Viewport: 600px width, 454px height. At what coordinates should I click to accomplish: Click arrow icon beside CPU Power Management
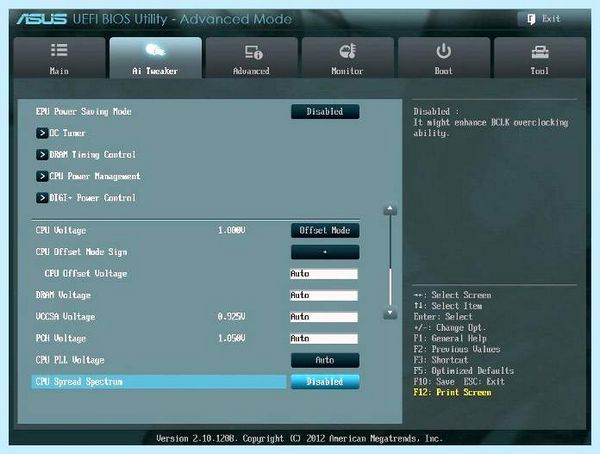point(42,176)
